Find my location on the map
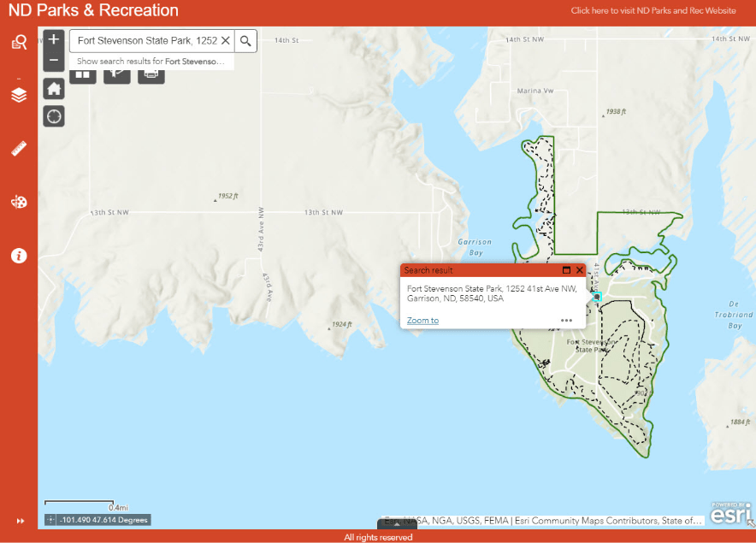Viewport: 756px width, 543px height. [x=54, y=116]
